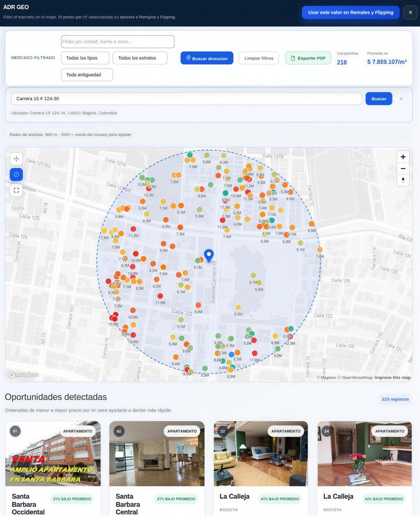Click the Mapbox logo on map
The height and width of the screenshot is (516, 420).
coord(23,375)
